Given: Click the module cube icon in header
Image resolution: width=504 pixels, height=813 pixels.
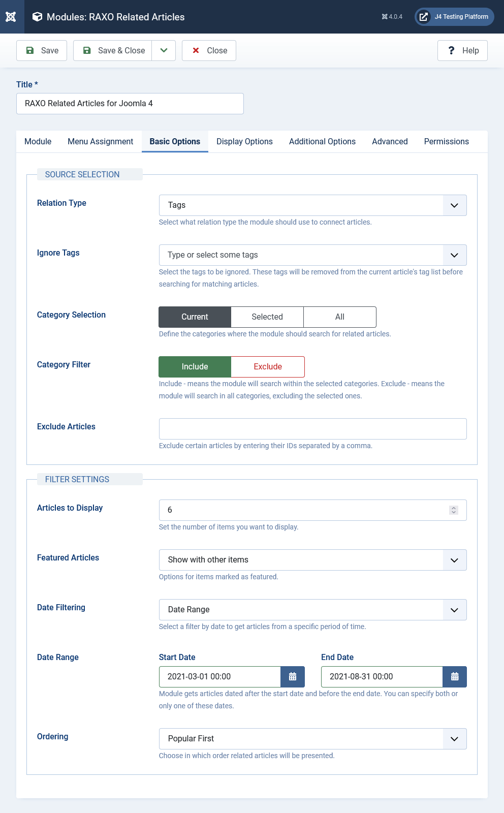Looking at the screenshot, I should click(x=37, y=17).
